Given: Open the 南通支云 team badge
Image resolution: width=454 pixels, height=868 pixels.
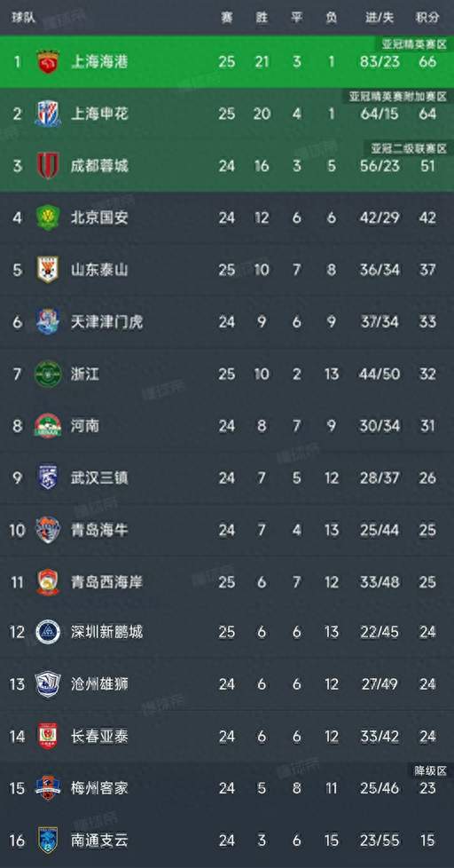Looking at the screenshot, I should [48, 840].
